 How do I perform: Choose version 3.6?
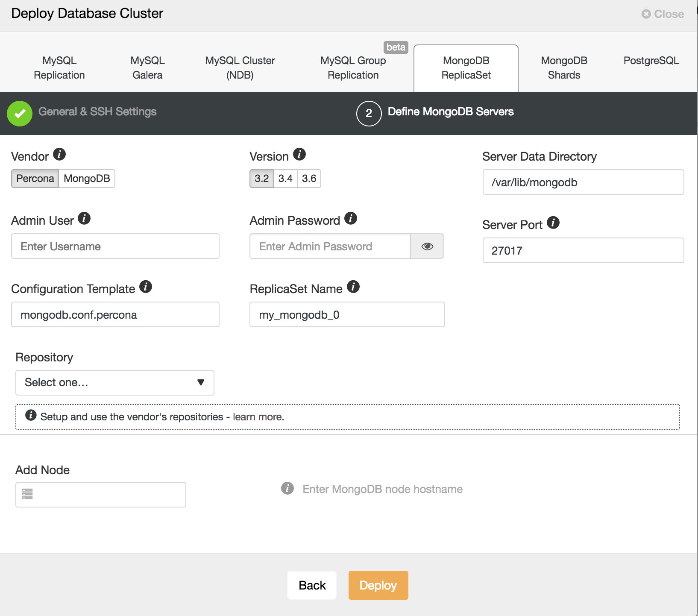(x=309, y=179)
